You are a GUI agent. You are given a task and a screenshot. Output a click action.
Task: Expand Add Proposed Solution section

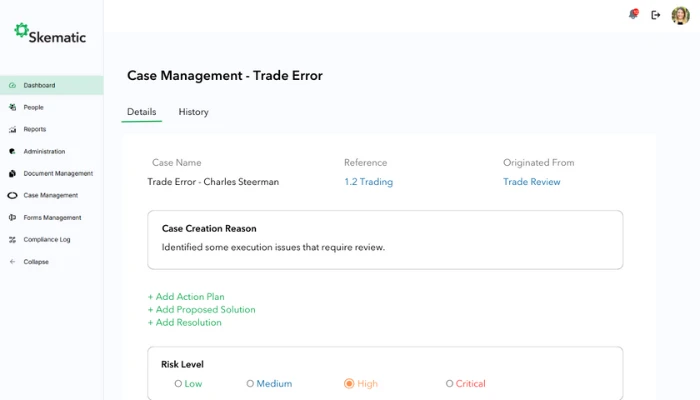click(x=201, y=310)
